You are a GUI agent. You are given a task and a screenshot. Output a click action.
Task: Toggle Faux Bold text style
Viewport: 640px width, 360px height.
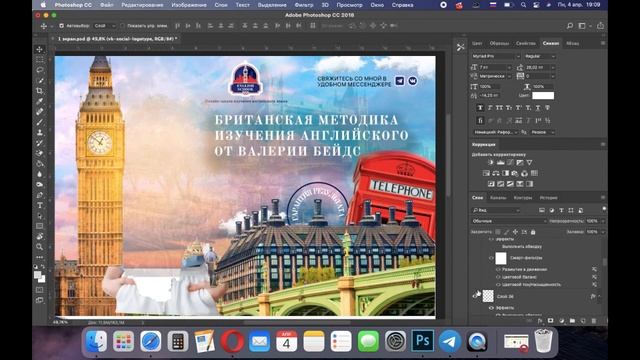(x=480, y=108)
